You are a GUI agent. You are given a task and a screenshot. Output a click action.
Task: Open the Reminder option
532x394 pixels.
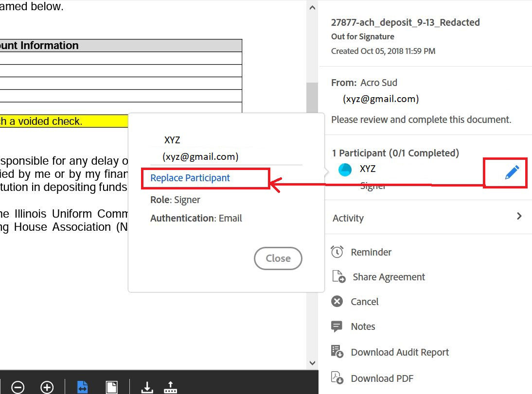tap(371, 252)
